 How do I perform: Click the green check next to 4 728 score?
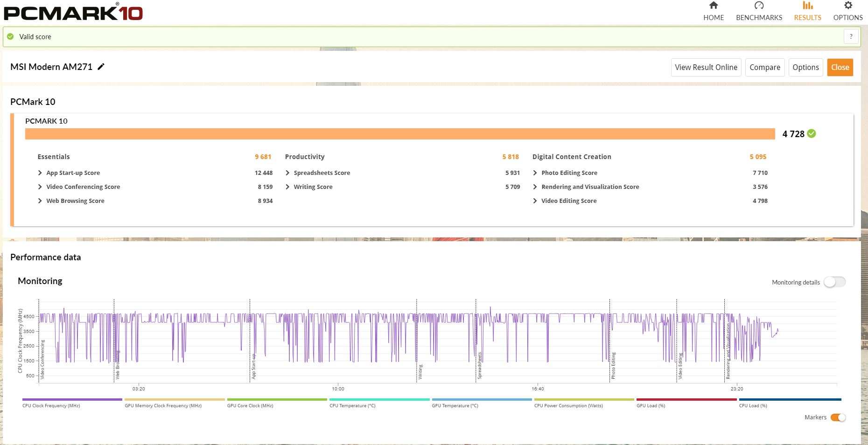pos(812,134)
